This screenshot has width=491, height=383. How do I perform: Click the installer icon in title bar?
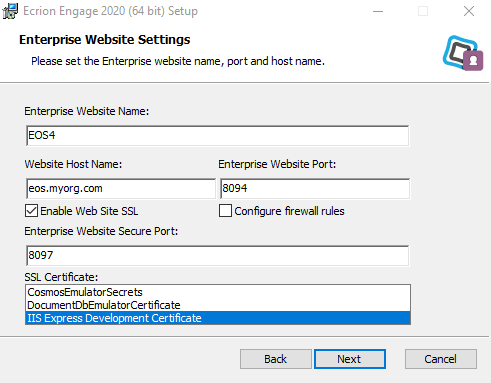(x=10, y=11)
